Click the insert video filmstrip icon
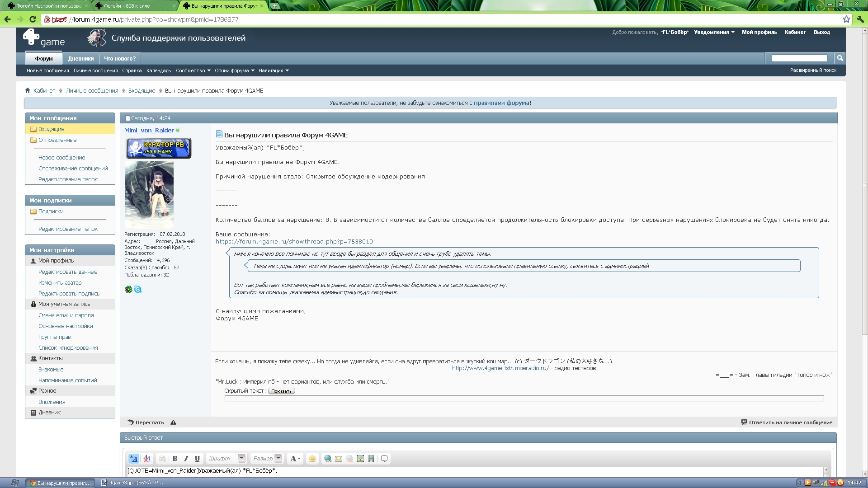This screenshot has width=868, height=488. pos(371,459)
